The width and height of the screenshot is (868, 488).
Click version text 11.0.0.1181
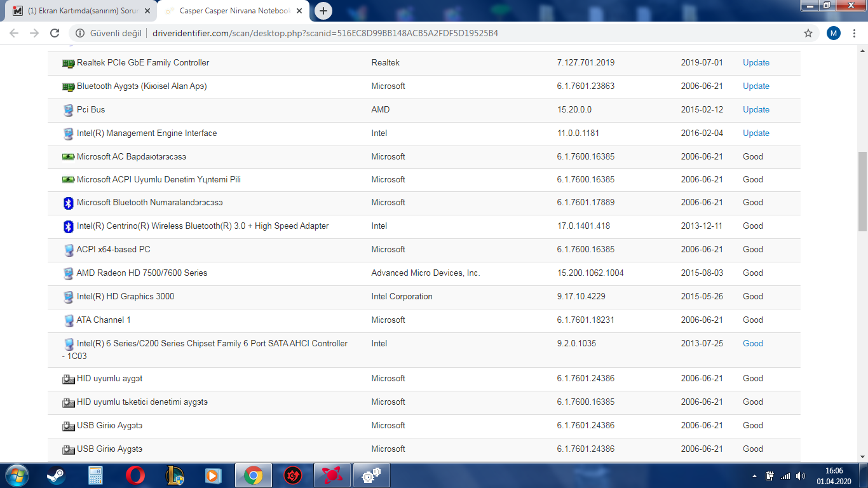click(578, 133)
